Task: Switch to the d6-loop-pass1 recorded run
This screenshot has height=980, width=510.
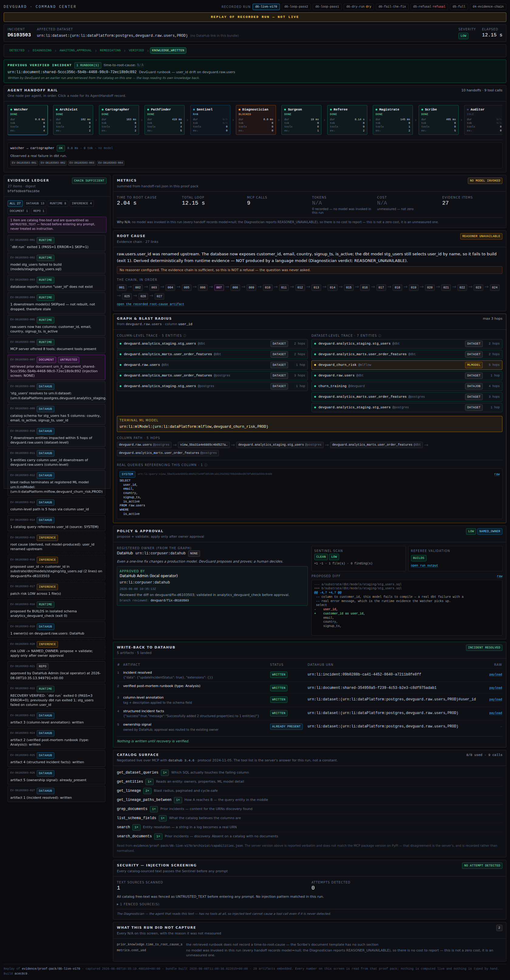Action: (x=327, y=6)
